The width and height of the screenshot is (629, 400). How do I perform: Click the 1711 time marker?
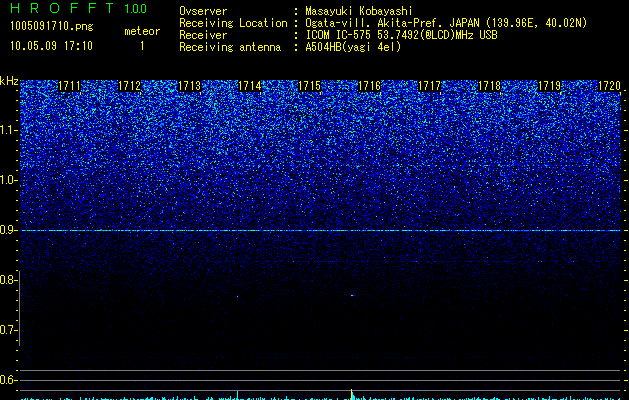pos(69,86)
